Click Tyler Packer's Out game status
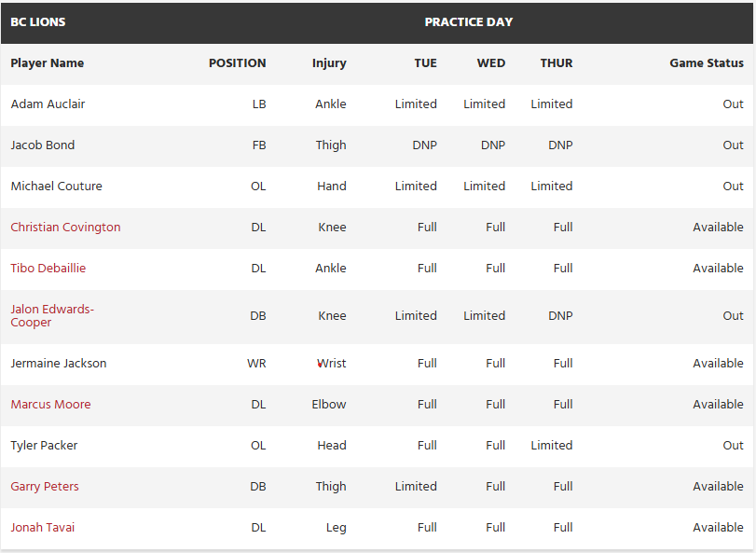This screenshot has width=756, height=553. click(733, 446)
